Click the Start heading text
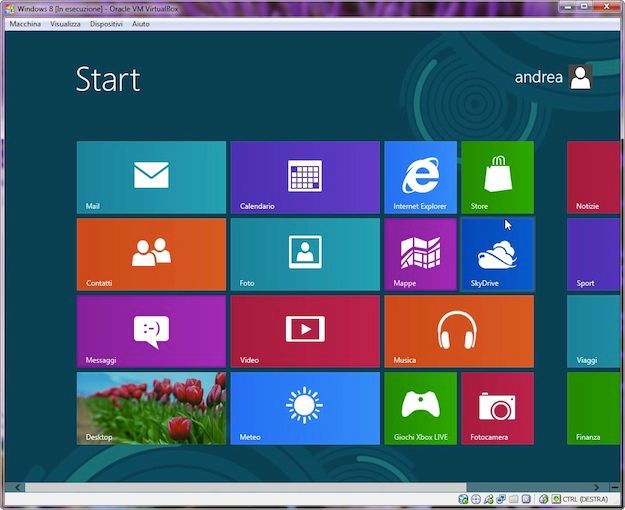Viewport: 625px width, 510px height. [x=108, y=79]
